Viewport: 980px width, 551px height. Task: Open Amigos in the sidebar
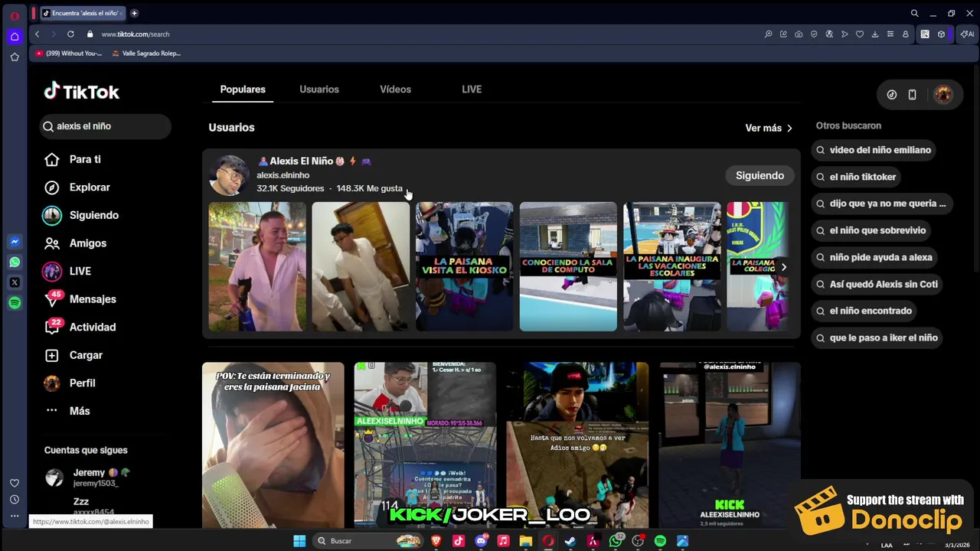click(x=75, y=243)
